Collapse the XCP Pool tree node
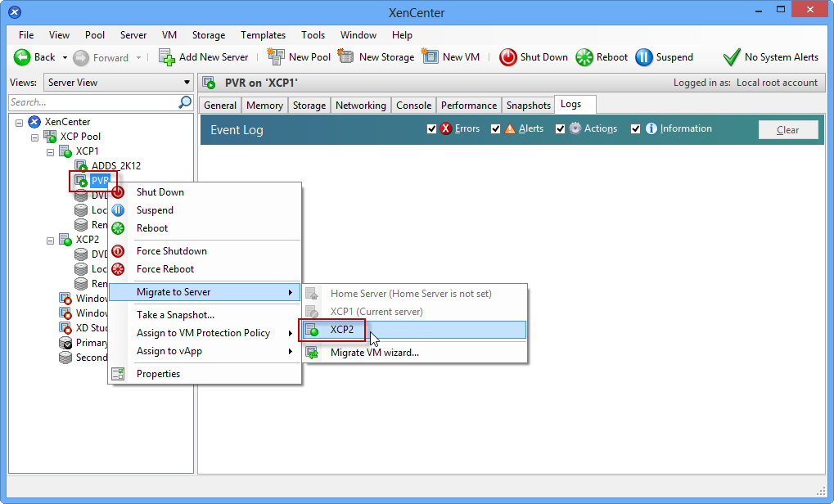The width and height of the screenshot is (834, 504). [35, 137]
